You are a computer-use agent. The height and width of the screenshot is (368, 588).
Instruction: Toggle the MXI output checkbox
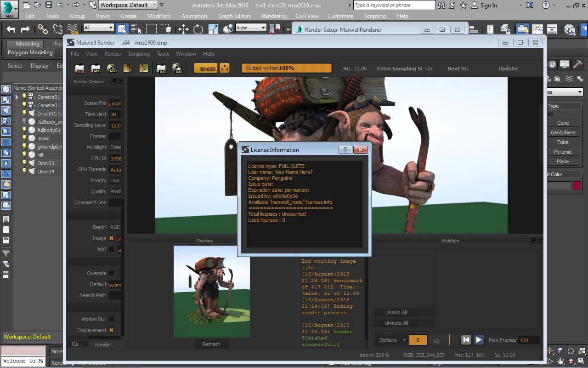pos(111,249)
